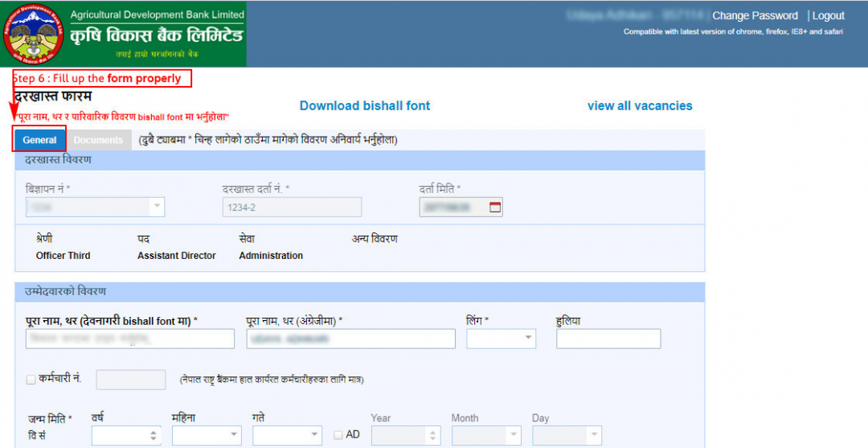Enable the AD date checkbox

338,435
